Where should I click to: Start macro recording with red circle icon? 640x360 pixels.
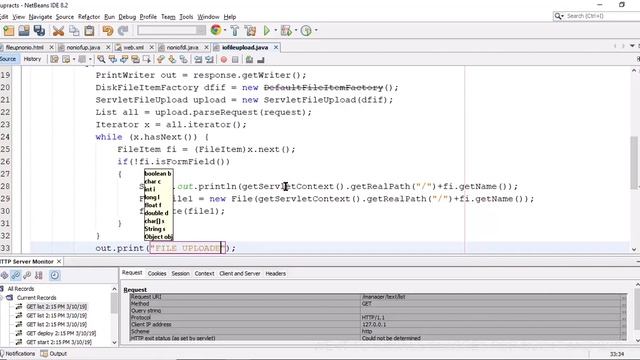coord(224,60)
